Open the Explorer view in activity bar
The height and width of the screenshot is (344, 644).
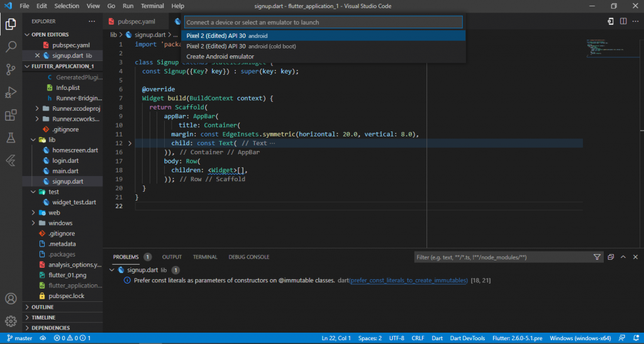click(11, 24)
